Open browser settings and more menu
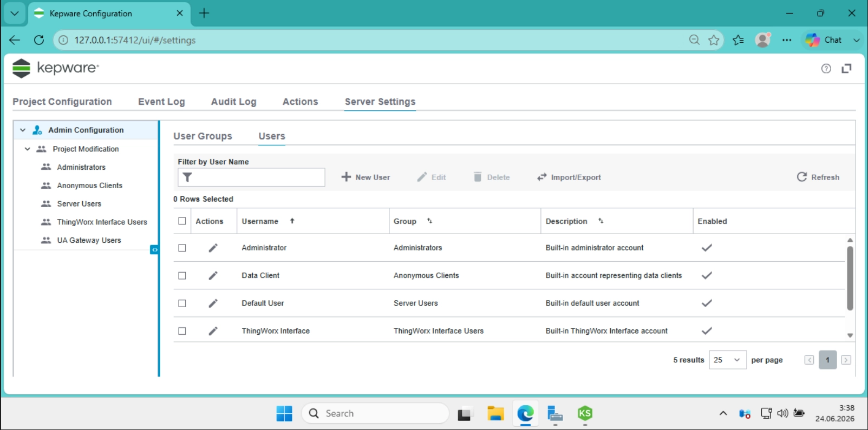This screenshot has width=868, height=430. (787, 40)
